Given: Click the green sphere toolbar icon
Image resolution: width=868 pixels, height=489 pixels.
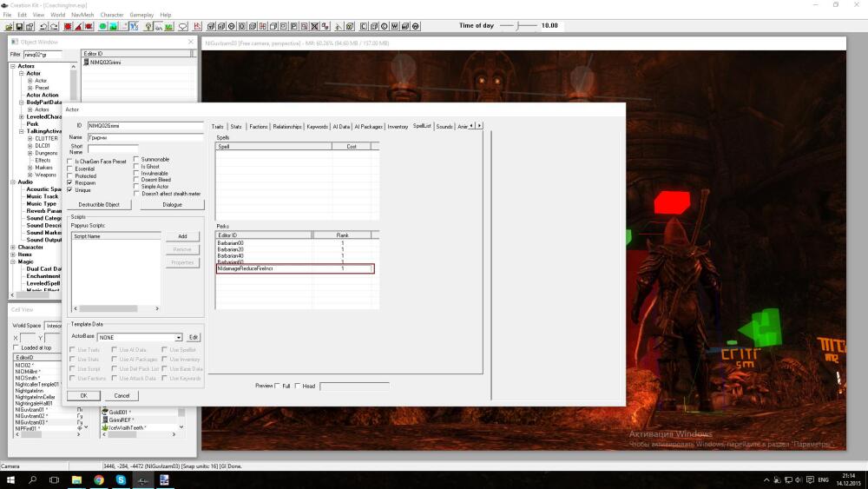Looking at the screenshot, I should [102, 26].
